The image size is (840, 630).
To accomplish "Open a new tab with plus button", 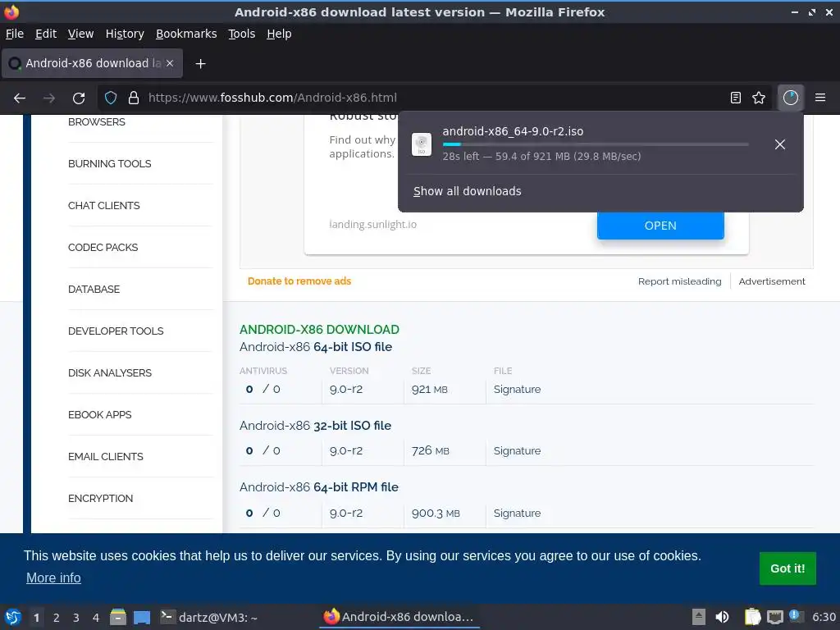I will [x=200, y=64].
